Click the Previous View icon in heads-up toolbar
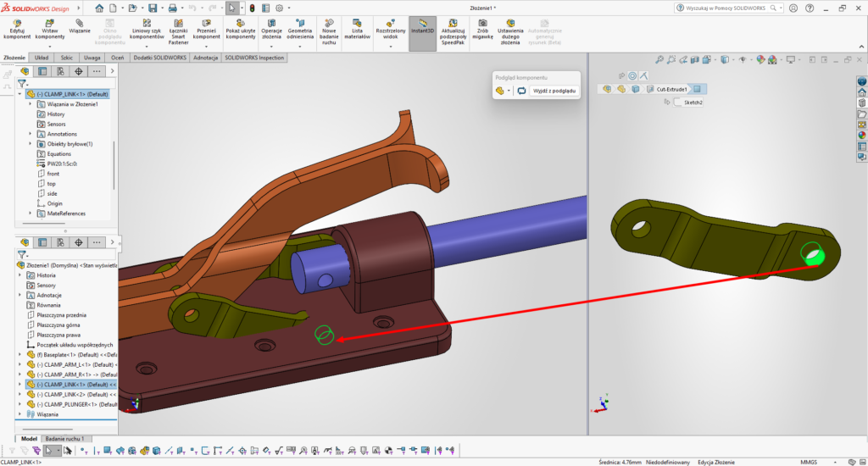The width and height of the screenshot is (868, 466). [x=684, y=60]
